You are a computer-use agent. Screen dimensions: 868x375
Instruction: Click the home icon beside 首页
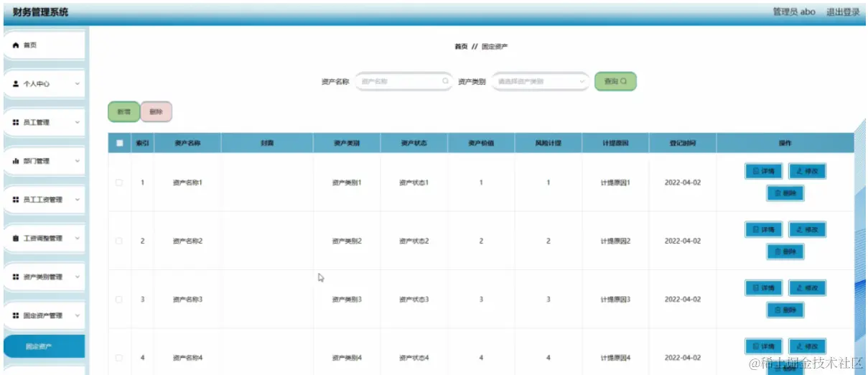coord(16,45)
